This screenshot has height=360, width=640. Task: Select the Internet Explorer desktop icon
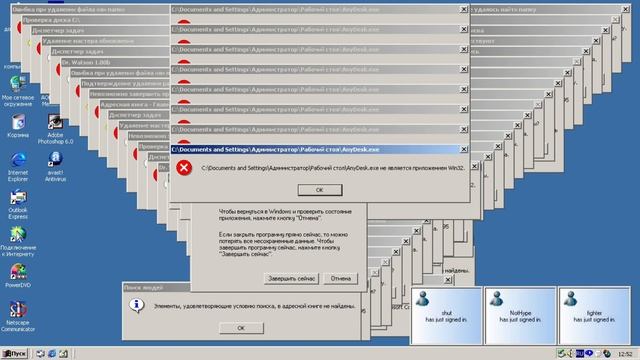[x=18, y=167]
